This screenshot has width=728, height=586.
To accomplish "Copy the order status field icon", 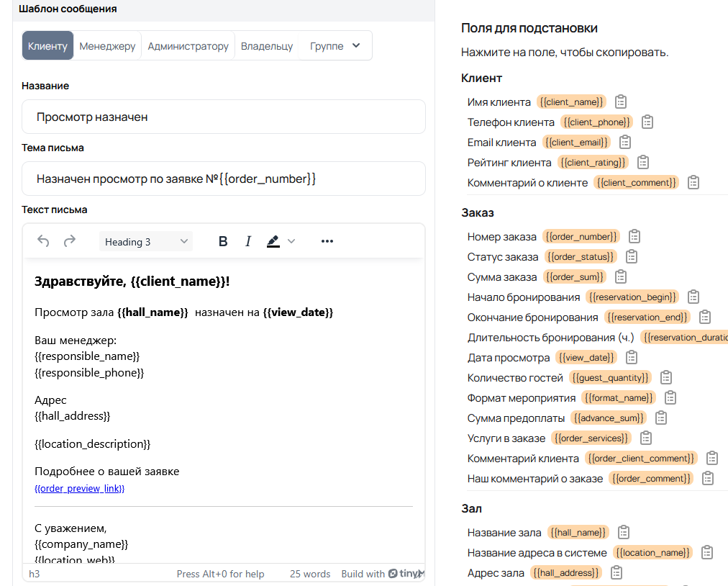I will click(632, 256).
